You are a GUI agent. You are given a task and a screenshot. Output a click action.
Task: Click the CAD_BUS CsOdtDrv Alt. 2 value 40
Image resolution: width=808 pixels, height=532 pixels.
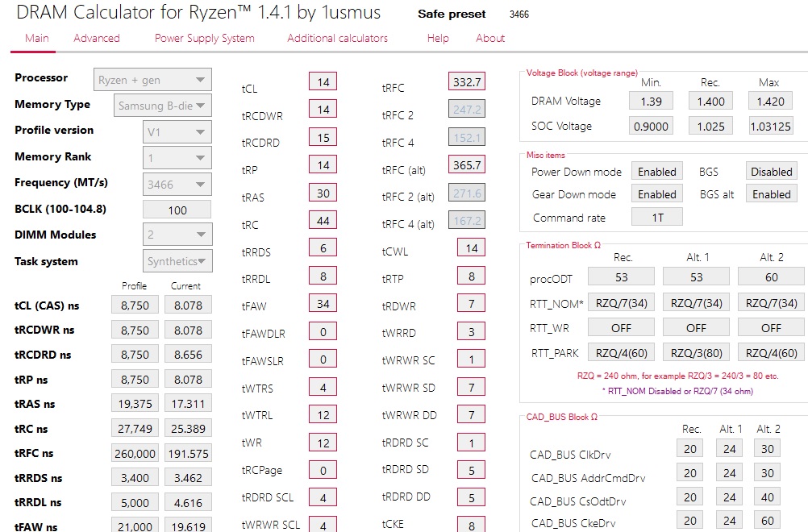coord(768,497)
